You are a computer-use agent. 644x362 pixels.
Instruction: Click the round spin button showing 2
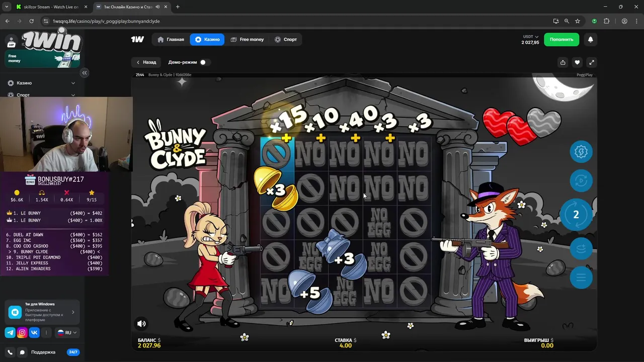click(576, 215)
